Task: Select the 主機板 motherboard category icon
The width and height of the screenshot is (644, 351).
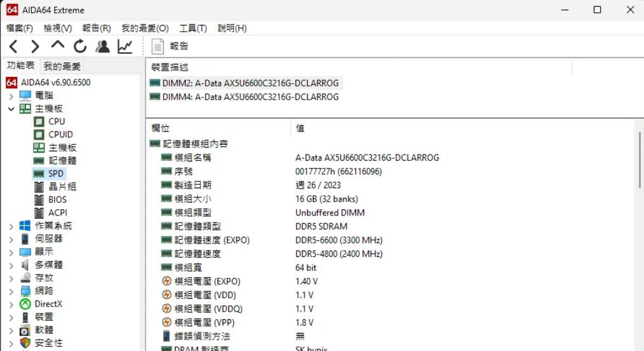Action: 25,109
